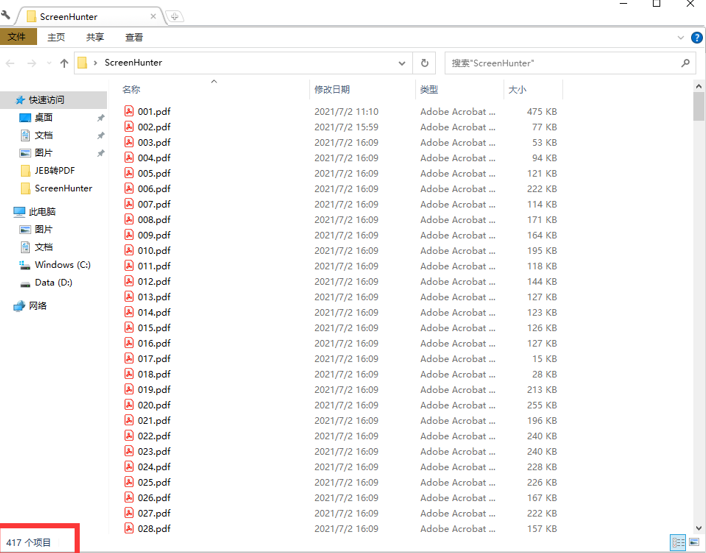This screenshot has height=553, width=706.
Task: Click the 475 KB size cell
Action: pos(542,112)
